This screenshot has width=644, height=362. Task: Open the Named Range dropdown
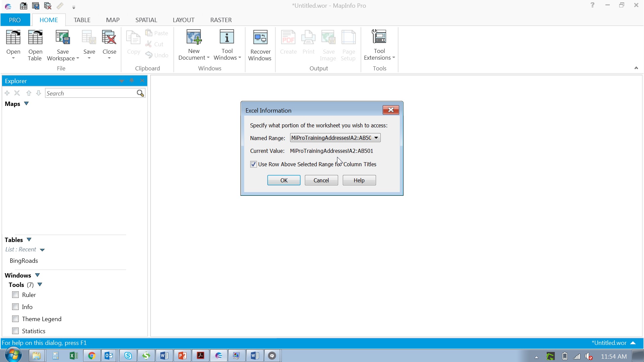[376, 138]
